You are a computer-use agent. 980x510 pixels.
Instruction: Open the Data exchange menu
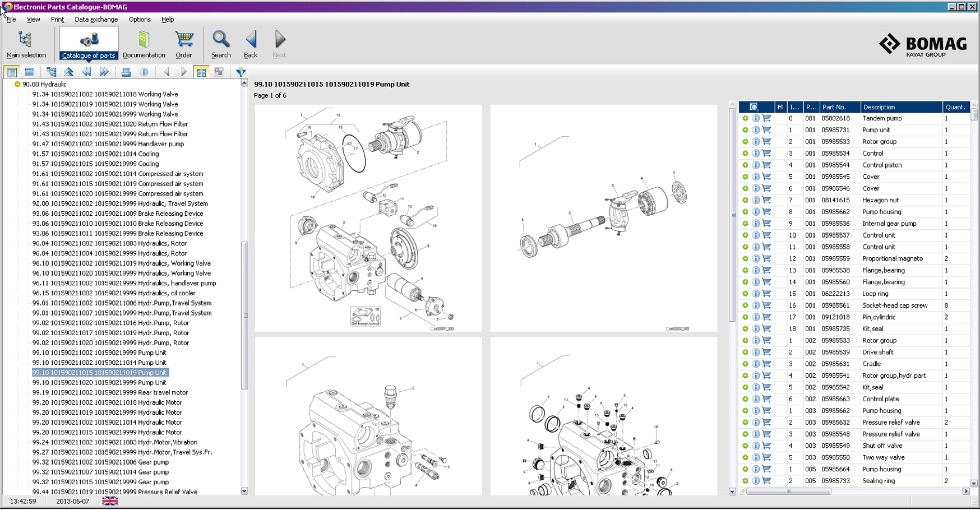point(96,20)
